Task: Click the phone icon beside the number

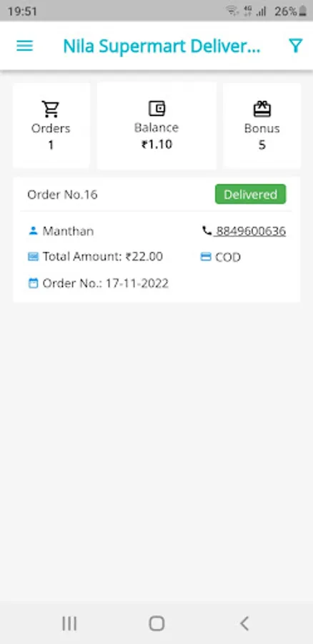Action: pyautogui.click(x=207, y=231)
